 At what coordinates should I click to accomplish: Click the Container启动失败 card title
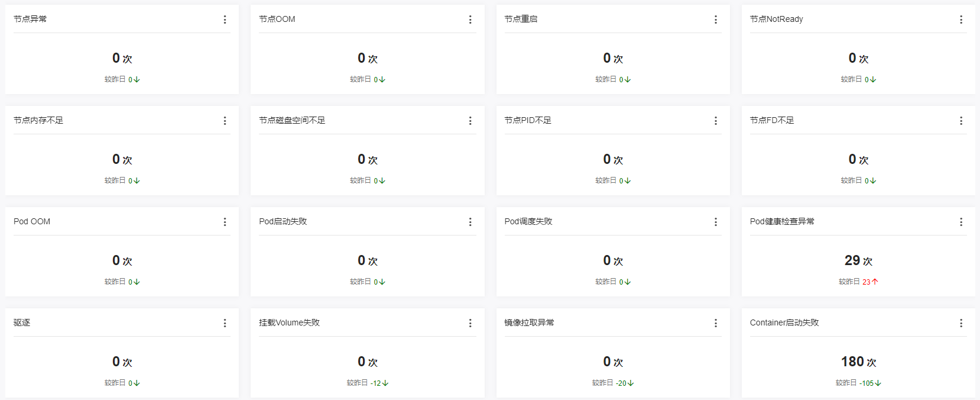pyautogui.click(x=784, y=322)
